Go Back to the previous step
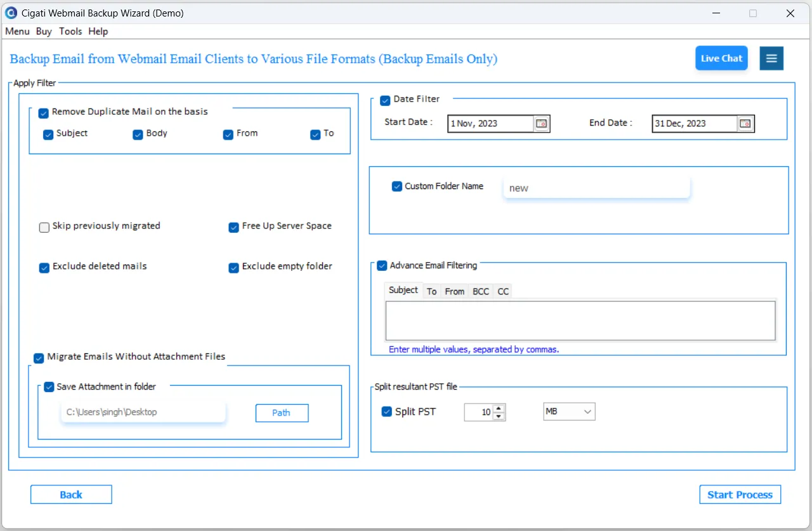 [x=71, y=495]
